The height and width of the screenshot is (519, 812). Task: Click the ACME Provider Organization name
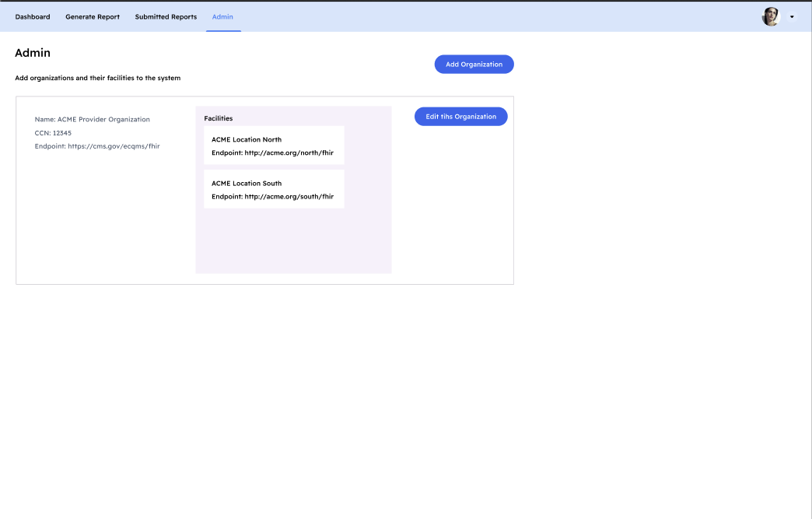click(x=92, y=119)
